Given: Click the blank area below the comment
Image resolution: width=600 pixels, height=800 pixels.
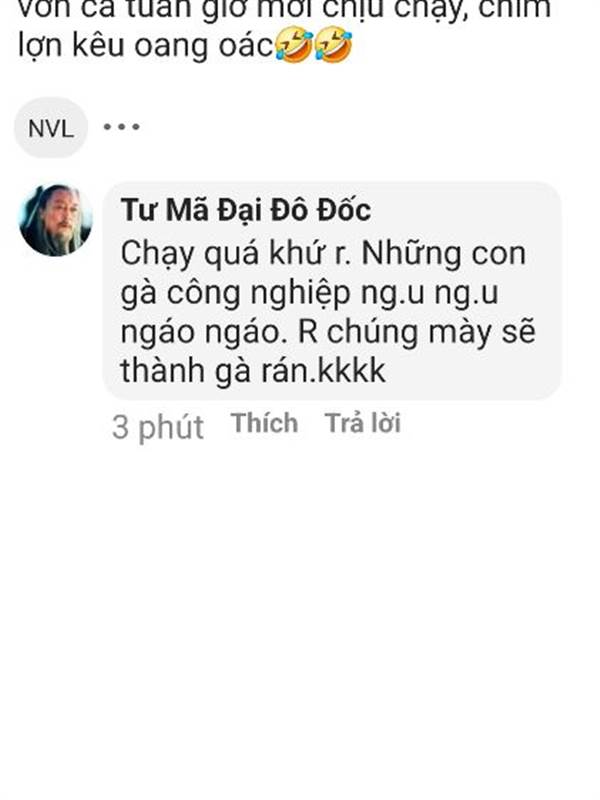Looking at the screenshot, I should [x=300, y=612].
